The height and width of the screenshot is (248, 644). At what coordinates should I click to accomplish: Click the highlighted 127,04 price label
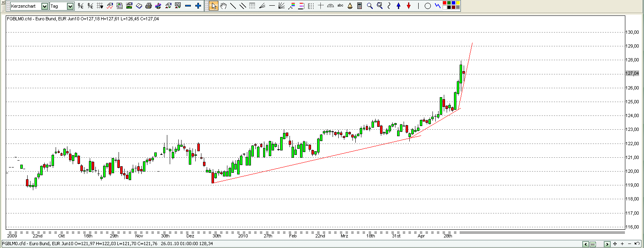[x=632, y=74]
